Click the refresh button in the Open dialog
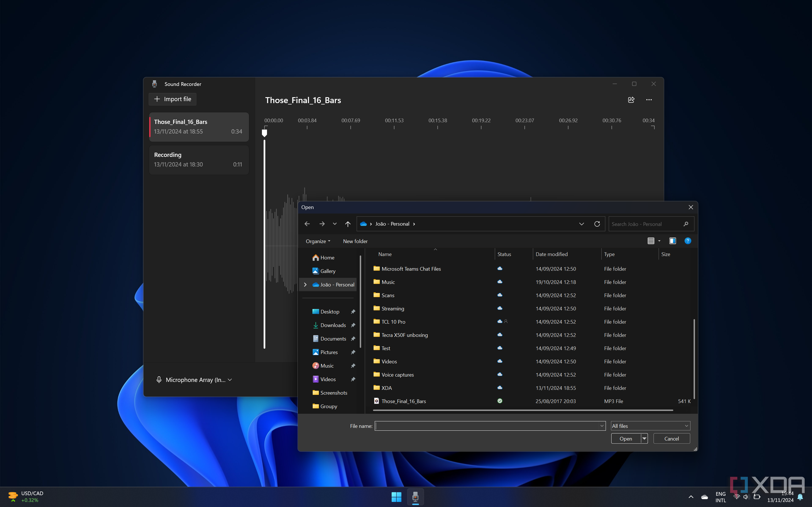This screenshot has height=507, width=812. click(x=597, y=224)
